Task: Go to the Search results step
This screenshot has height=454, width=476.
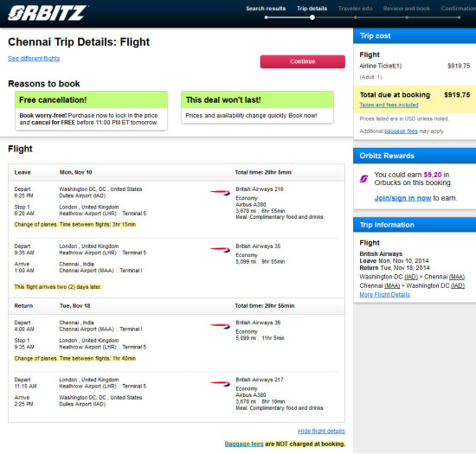Action: tap(266, 9)
